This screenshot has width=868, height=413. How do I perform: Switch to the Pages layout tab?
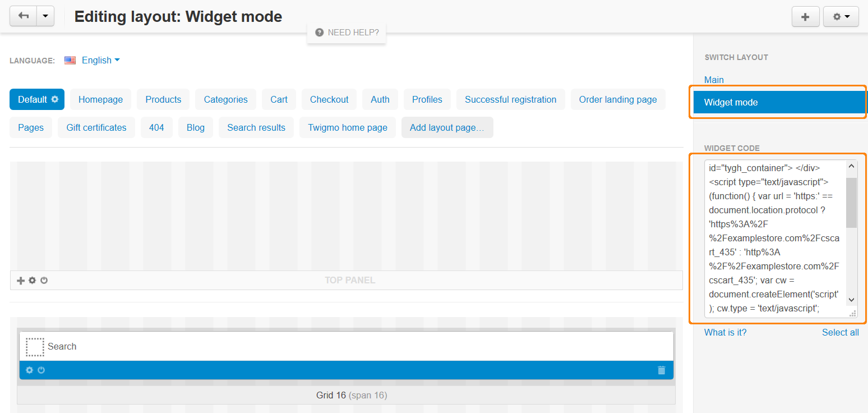coord(31,127)
